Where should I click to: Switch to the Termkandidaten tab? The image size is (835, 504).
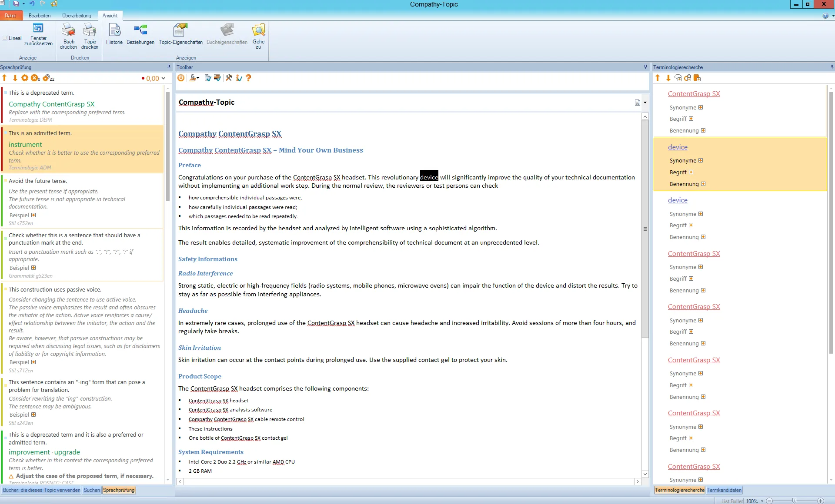724,490
